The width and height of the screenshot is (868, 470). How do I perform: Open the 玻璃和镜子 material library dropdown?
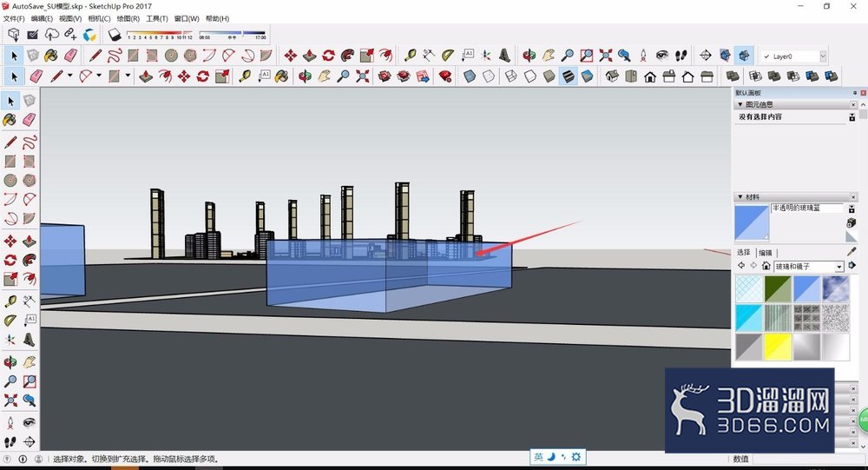(809, 267)
